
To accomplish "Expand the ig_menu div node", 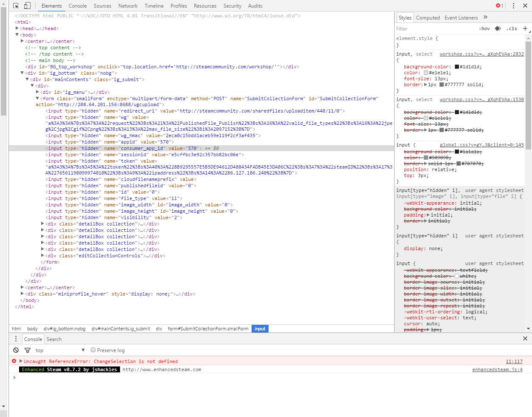I will 38,92.
